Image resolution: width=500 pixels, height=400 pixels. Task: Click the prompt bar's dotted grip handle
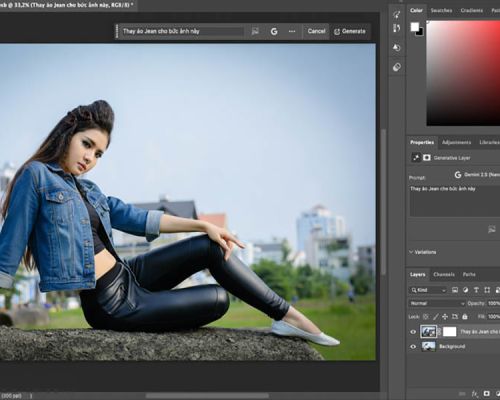pos(117,31)
